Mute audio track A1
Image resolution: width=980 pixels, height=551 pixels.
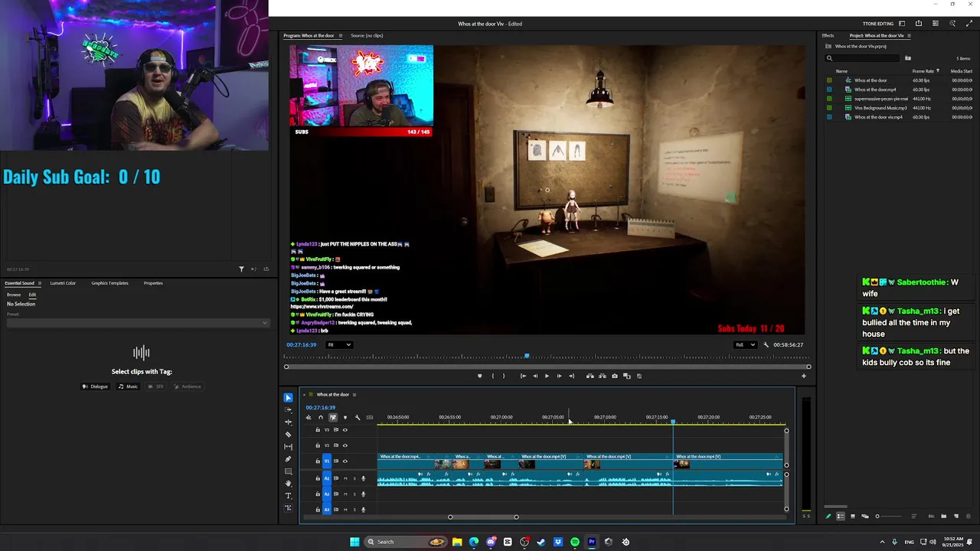[345, 478]
